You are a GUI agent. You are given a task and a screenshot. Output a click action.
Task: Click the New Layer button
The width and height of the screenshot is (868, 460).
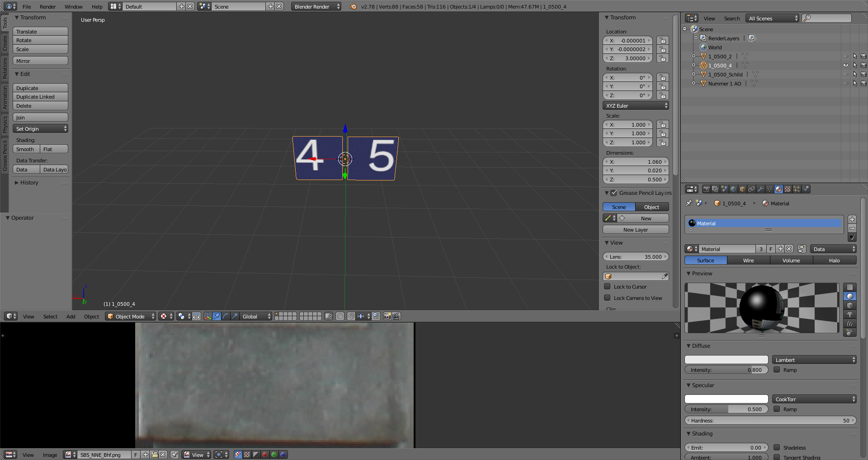(x=635, y=230)
